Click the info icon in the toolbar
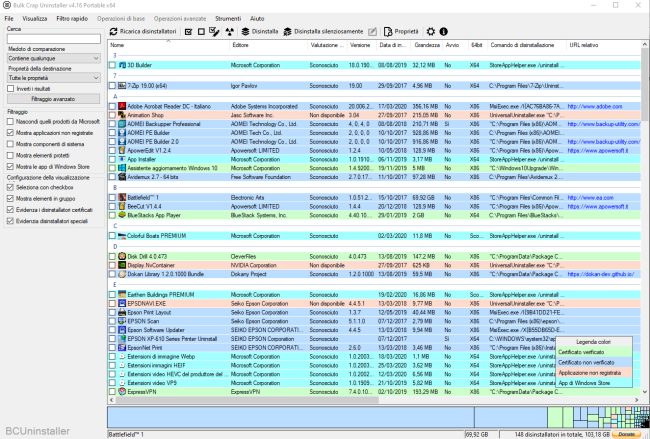This screenshot has width=650, height=439. (x=444, y=32)
